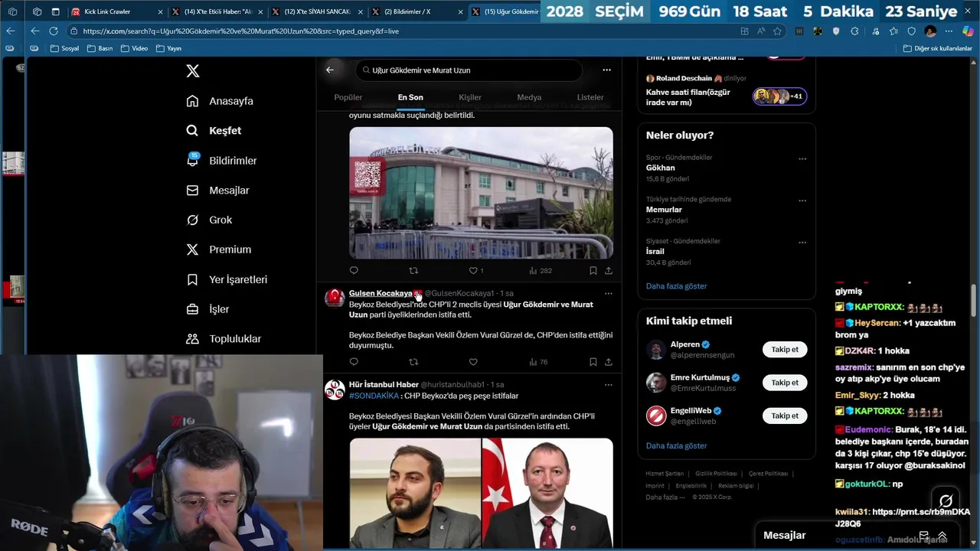Open Grok from the sidebar
Screen dimensions: 980x551
tap(209, 220)
